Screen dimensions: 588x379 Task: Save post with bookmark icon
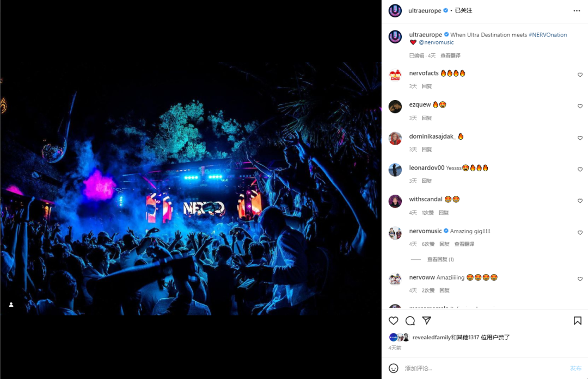click(578, 321)
